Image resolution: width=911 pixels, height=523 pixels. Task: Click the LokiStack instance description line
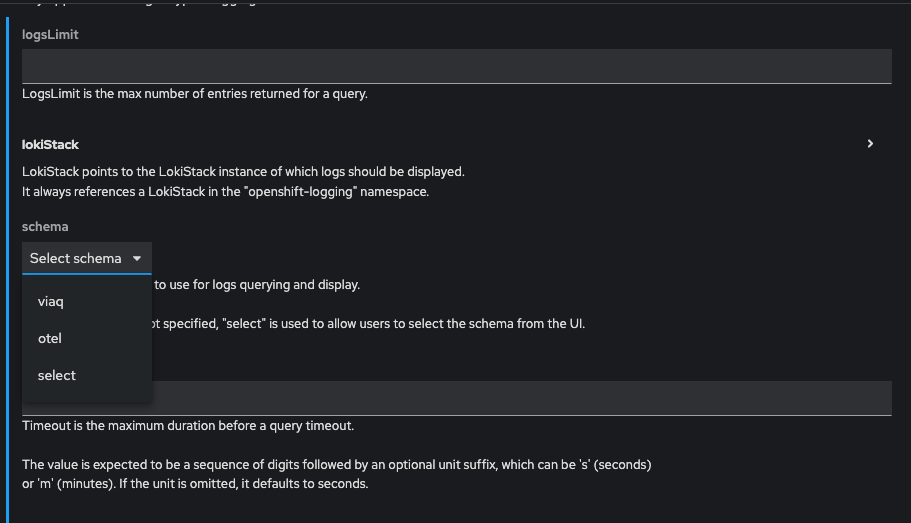click(243, 171)
